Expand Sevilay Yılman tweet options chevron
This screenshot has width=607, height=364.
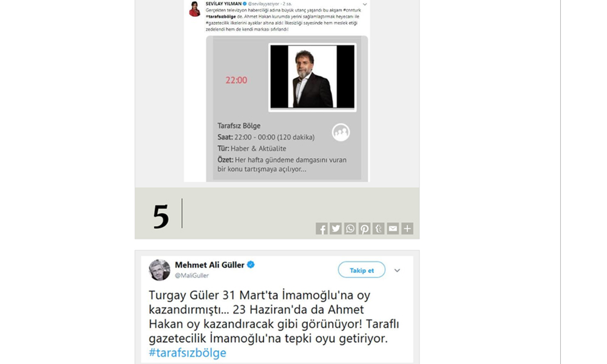tap(365, 4)
